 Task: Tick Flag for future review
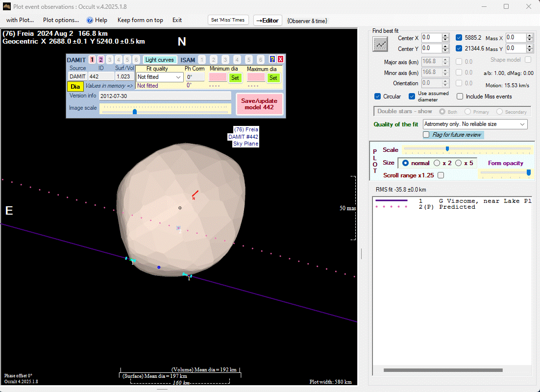click(x=426, y=135)
